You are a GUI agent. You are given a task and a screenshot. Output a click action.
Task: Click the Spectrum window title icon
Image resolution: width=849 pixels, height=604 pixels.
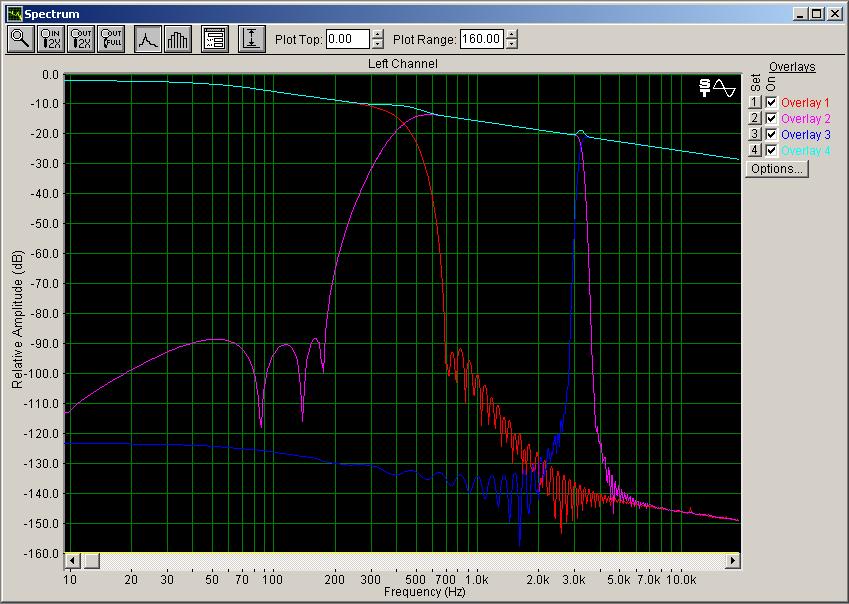tap(14, 14)
